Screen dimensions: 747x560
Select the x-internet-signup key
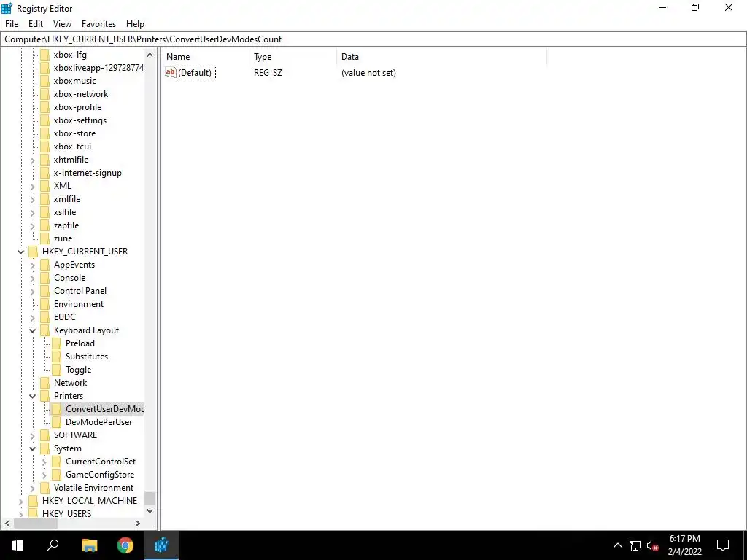[x=88, y=173]
